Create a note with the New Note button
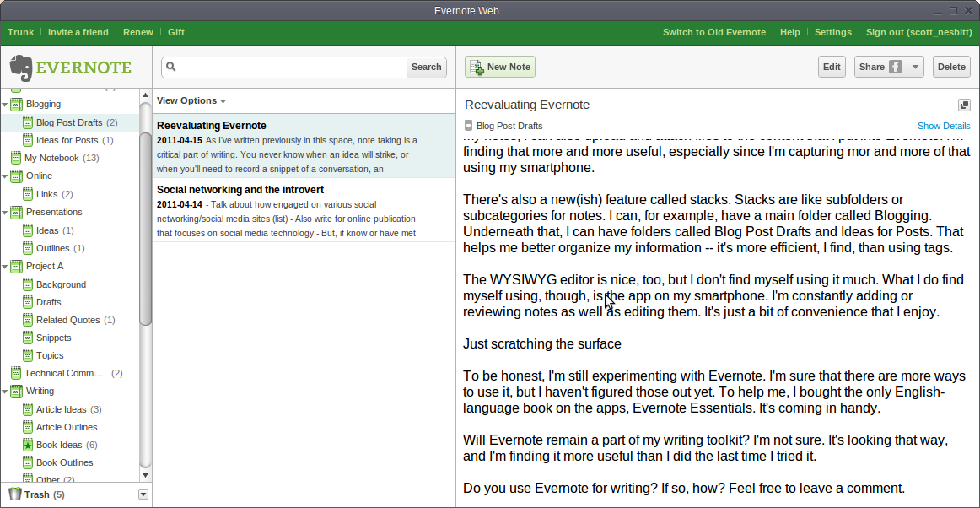 click(x=500, y=68)
